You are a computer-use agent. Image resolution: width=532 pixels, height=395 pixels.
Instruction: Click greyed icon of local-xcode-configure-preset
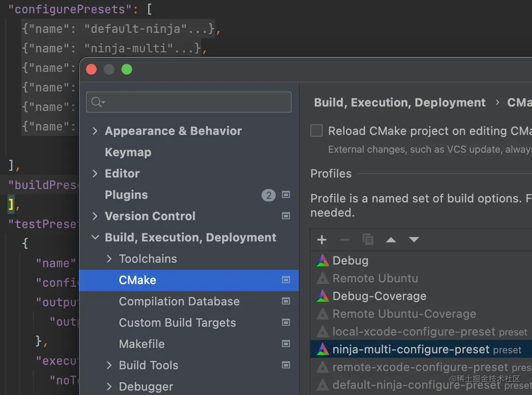[323, 332]
